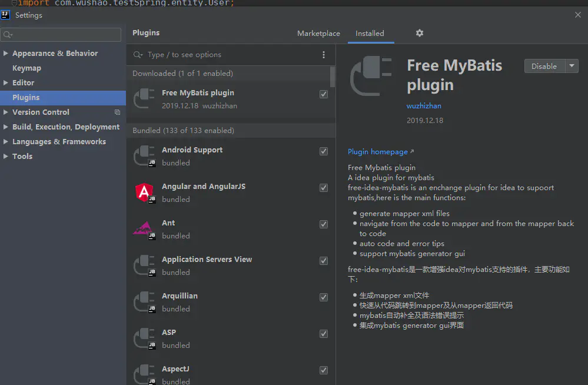The height and width of the screenshot is (385, 588).
Task: Expand the Languages & Frameworks node
Action: click(6, 141)
